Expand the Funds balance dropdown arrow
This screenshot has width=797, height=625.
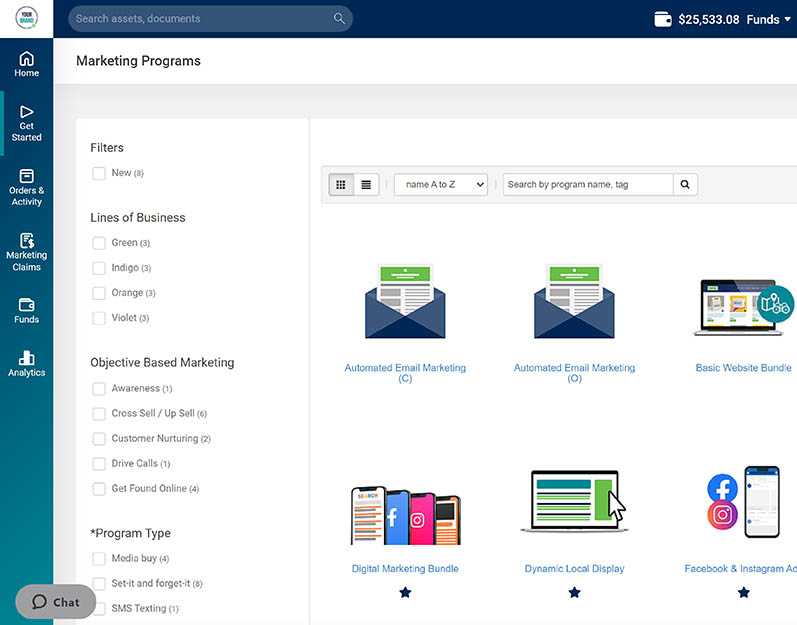(787, 19)
